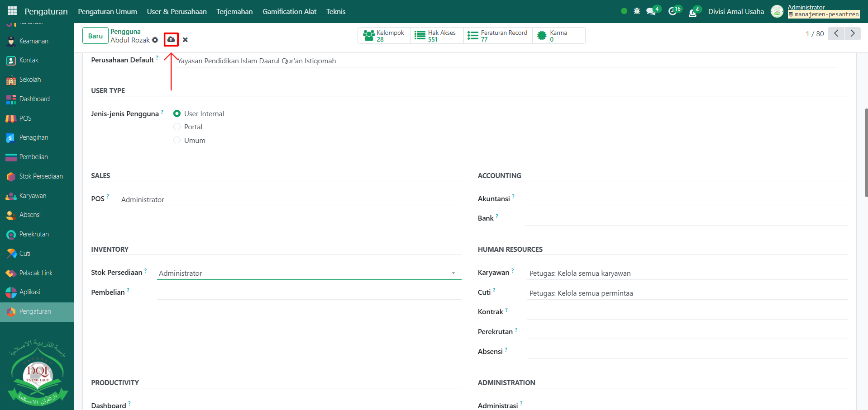Open the chat messages icon
The image size is (868, 410).
[x=651, y=12]
